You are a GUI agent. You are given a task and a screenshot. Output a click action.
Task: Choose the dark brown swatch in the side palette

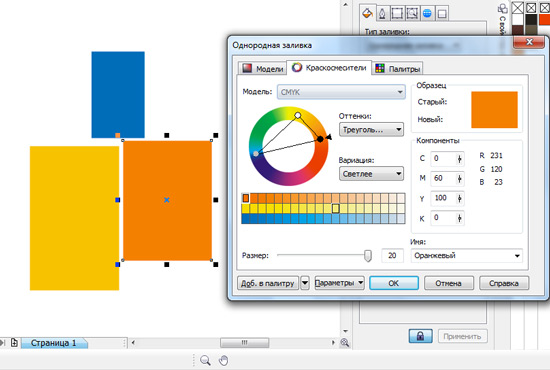pos(517,30)
